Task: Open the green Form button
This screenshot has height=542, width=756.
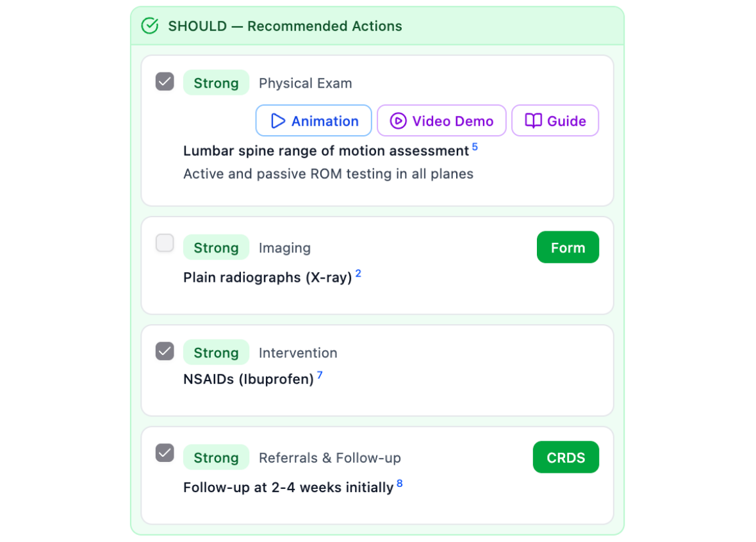Action: pos(567,247)
